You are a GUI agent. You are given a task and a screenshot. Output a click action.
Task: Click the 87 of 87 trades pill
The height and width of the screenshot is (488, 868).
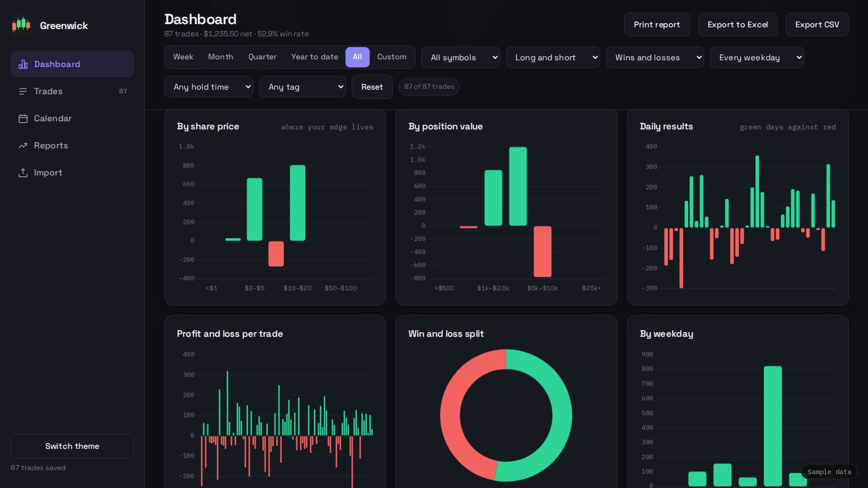(x=429, y=87)
